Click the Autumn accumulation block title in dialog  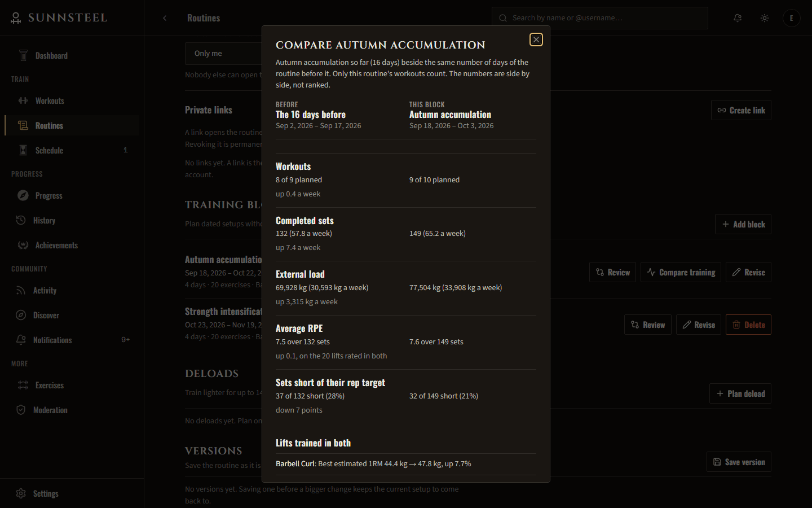[450, 115]
